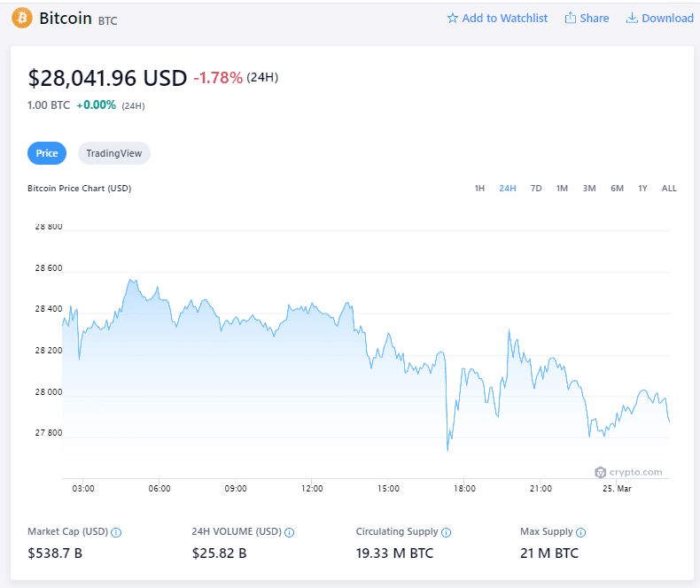
Task: Click the 21:00 time axis label
Action: [541, 489]
